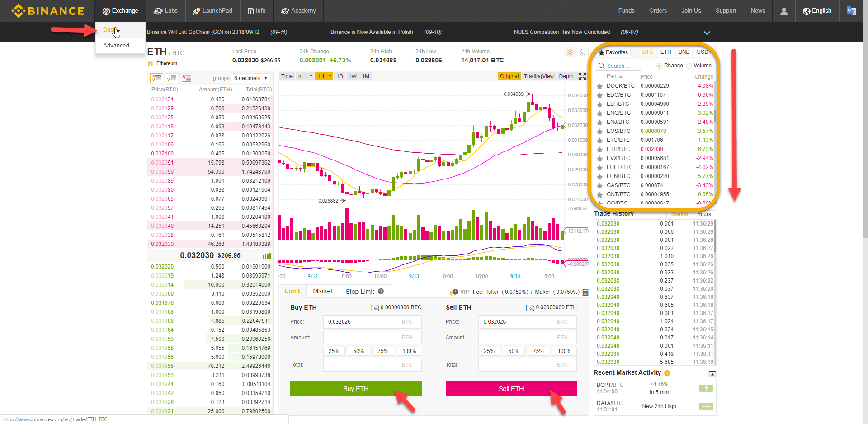The width and height of the screenshot is (868, 424).
Task: Select the BNB market tab
Action: pyautogui.click(x=684, y=52)
